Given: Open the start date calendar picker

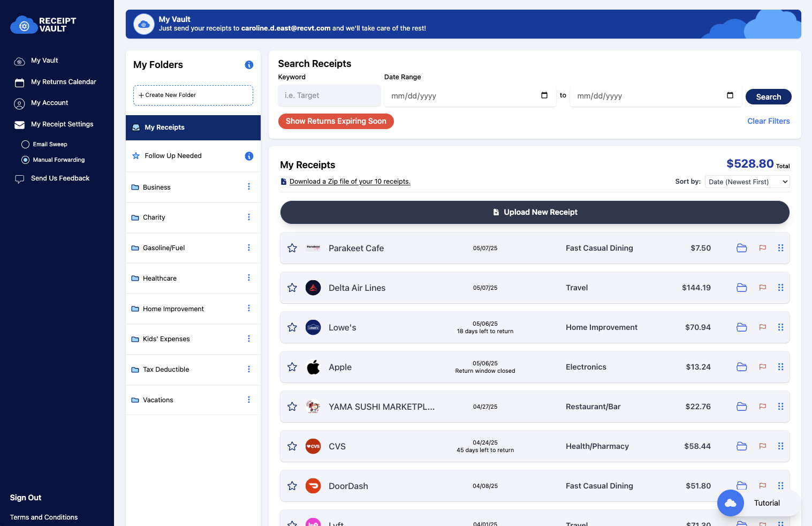Looking at the screenshot, I should pos(544,95).
